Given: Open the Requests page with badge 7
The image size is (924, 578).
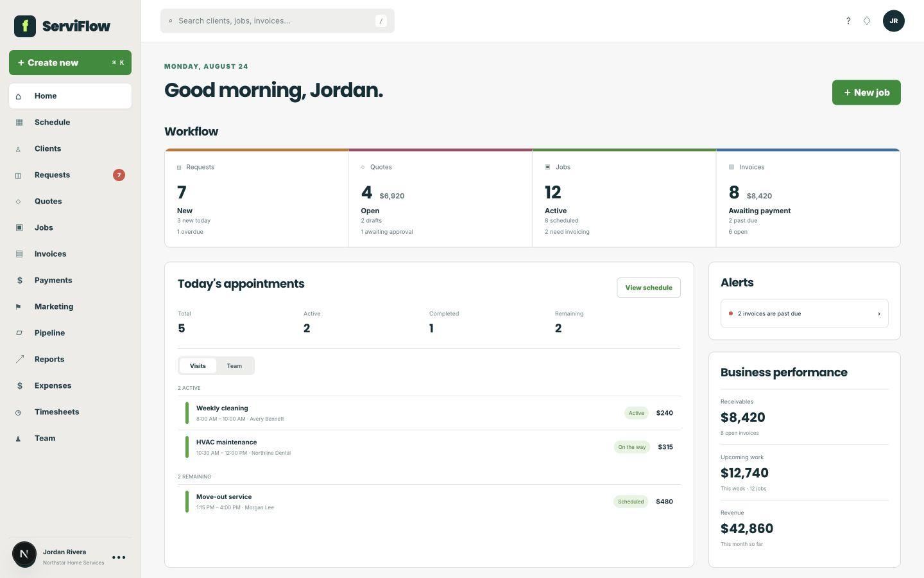Looking at the screenshot, I should coord(70,175).
